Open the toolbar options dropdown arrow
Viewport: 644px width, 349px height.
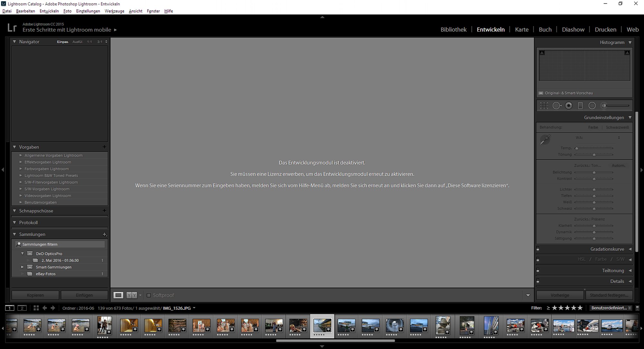pyautogui.click(x=528, y=295)
